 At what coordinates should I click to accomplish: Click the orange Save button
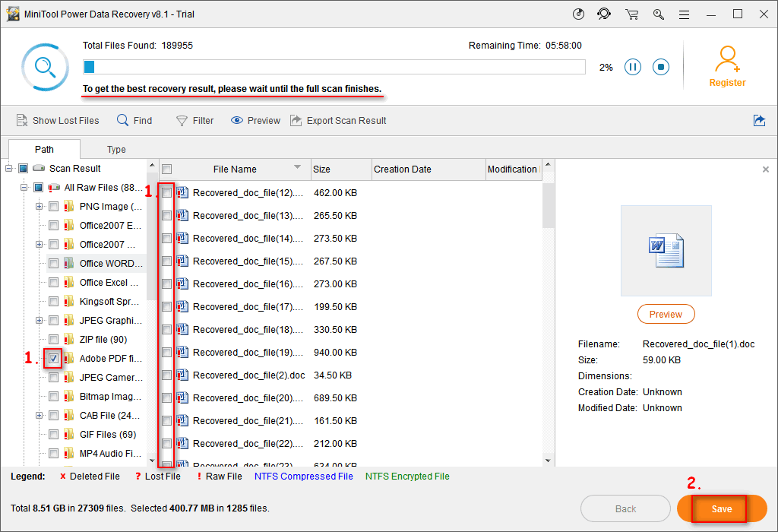click(722, 508)
